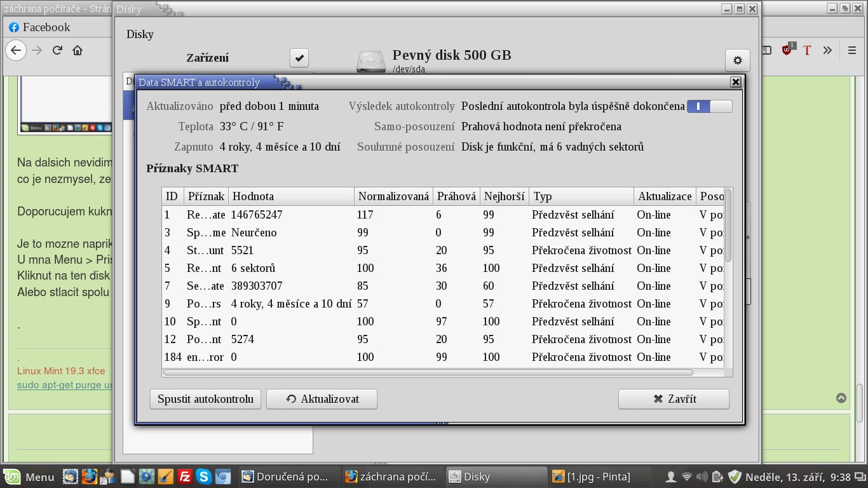Reload the page with the browser refresh icon
The width and height of the screenshot is (868, 488).
click(x=57, y=50)
